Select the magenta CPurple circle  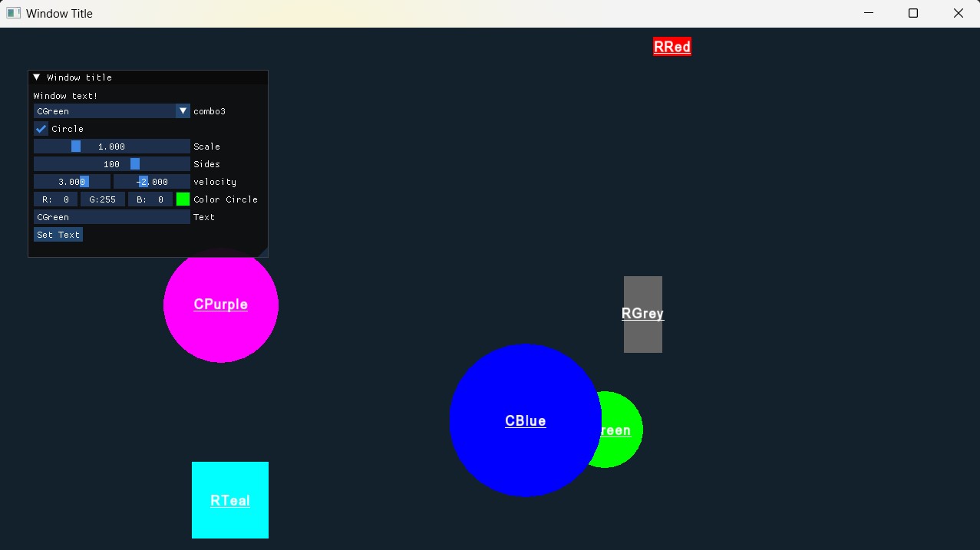221,305
